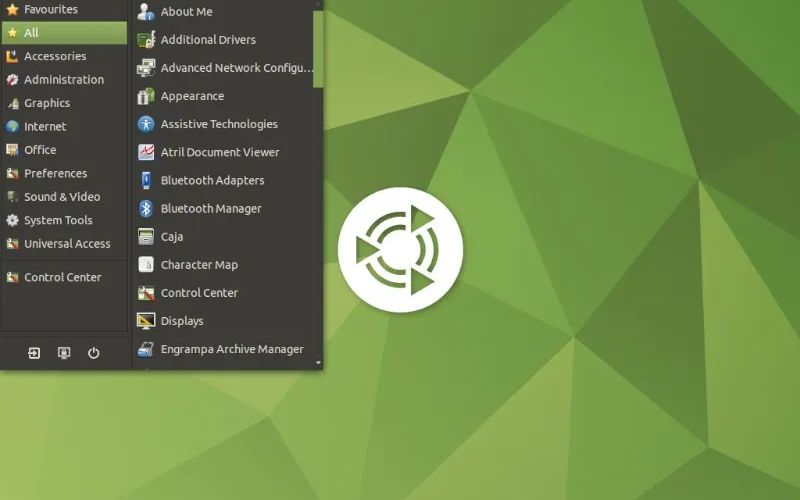
Task: Click the scrollbar down arrow
Action: click(x=318, y=363)
